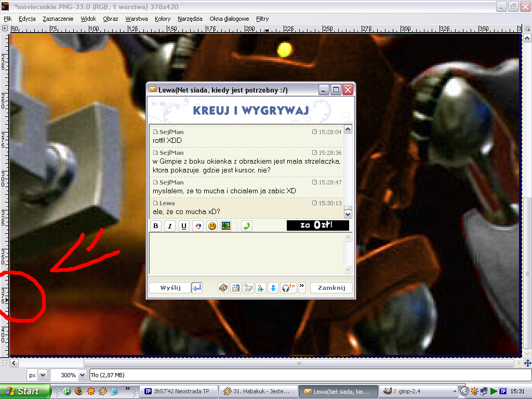532x399 pixels.
Task: Insert an image with the picture icon
Action: [226, 226]
